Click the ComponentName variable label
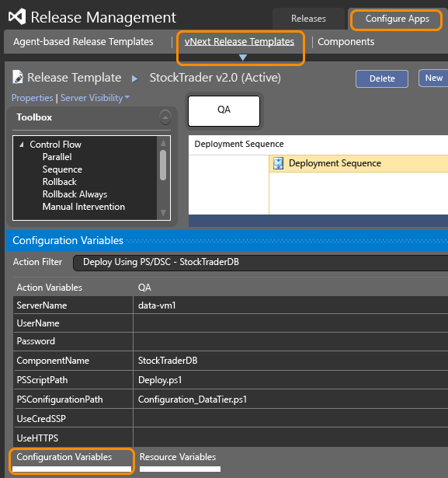 click(53, 361)
